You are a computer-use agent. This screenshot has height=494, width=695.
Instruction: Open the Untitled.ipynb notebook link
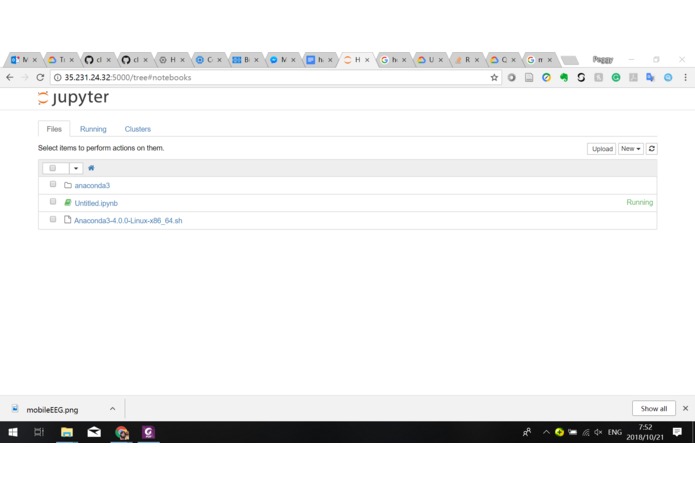[96, 203]
